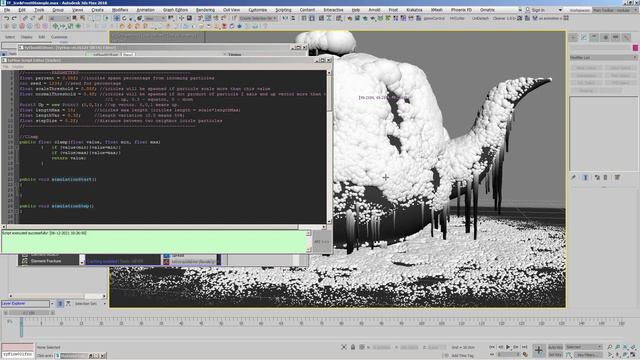Open the Tools menu
This screenshot has width=640, height=360.
(x=39, y=9)
